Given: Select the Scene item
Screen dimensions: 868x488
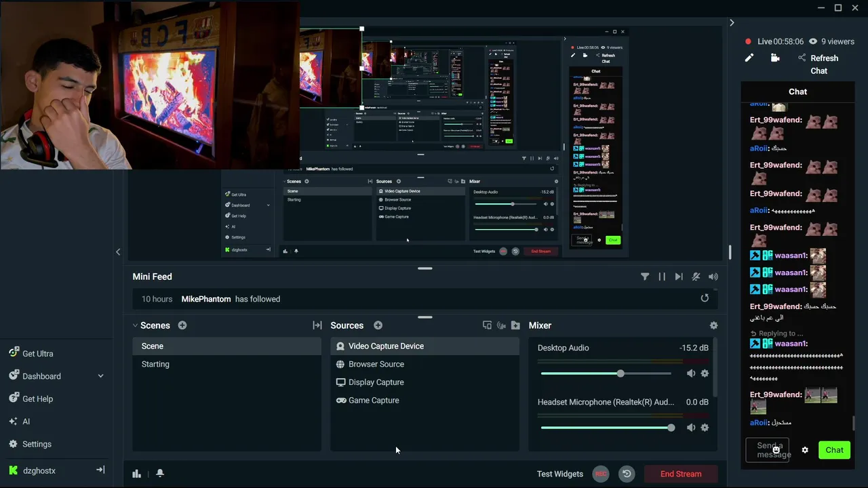Looking at the screenshot, I should click(x=226, y=346).
